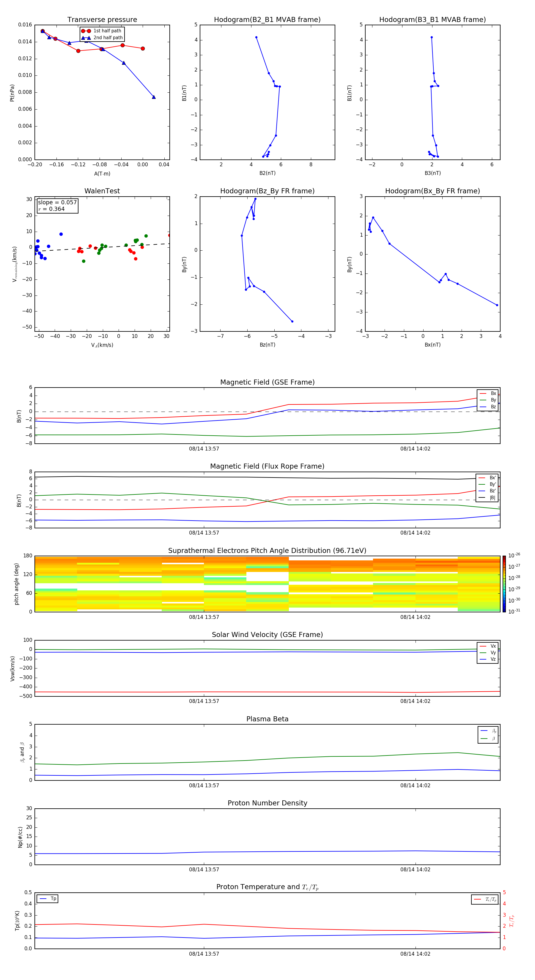
Task: Click the 'Hodogram(Bz_By FR frame)' title
Action: coord(267,191)
